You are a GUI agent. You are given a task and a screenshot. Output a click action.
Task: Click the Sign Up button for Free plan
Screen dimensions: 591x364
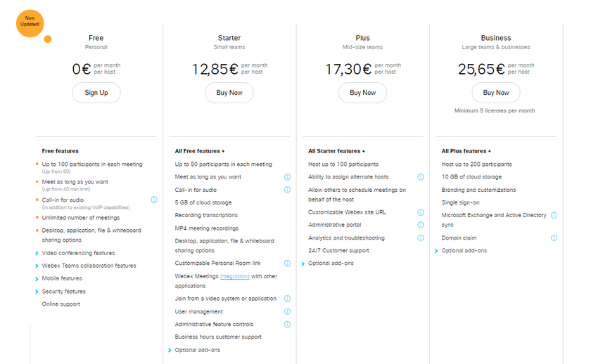pyautogui.click(x=96, y=93)
